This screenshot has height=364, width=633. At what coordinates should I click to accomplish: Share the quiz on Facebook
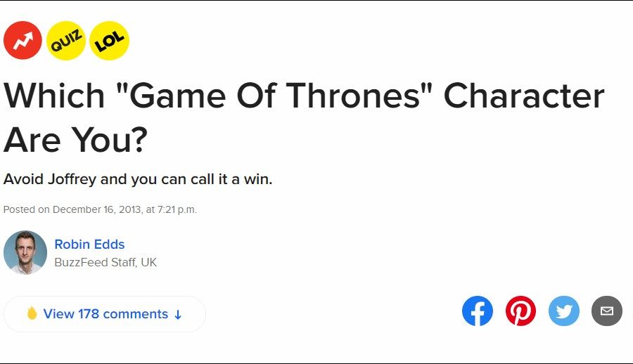click(x=478, y=311)
